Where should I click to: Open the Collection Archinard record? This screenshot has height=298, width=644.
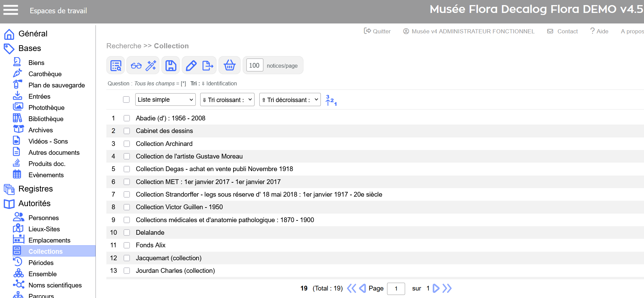pyautogui.click(x=164, y=144)
